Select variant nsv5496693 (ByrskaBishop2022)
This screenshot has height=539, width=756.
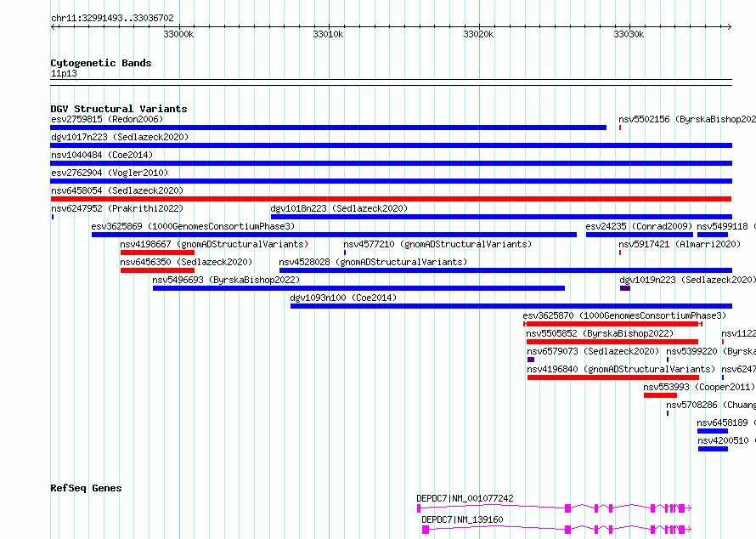[x=358, y=288]
